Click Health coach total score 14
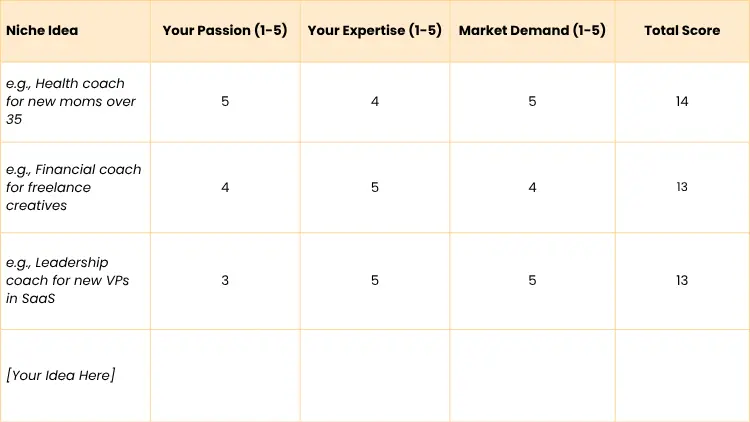The image size is (750, 422). [x=682, y=101]
